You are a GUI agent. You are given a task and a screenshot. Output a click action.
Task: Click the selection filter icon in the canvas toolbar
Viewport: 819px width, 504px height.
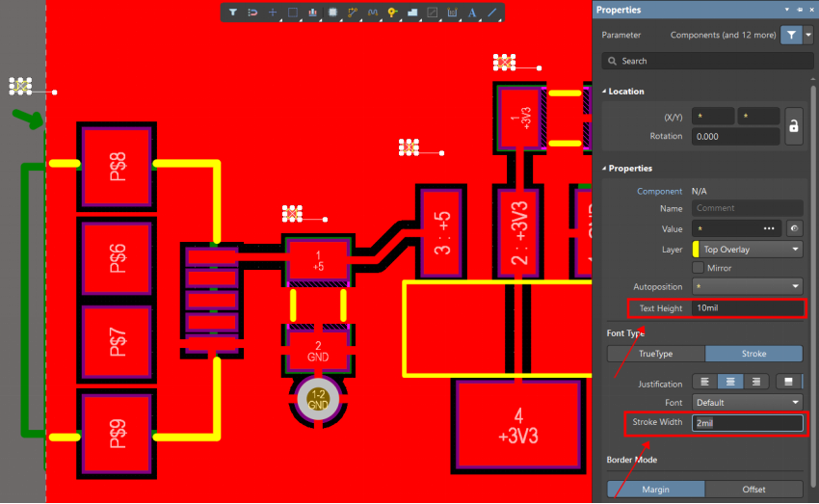(233, 13)
